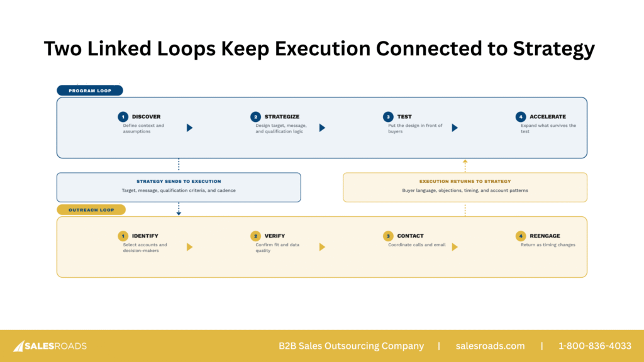This screenshot has width=644, height=362.
Task: Click 'Target, message, qualification criteria, and cadence'
Action: pos(179,190)
